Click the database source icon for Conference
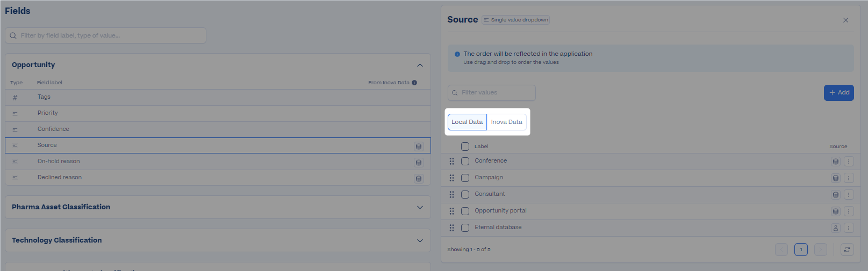The image size is (868, 271). pyautogui.click(x=836, y=162)
